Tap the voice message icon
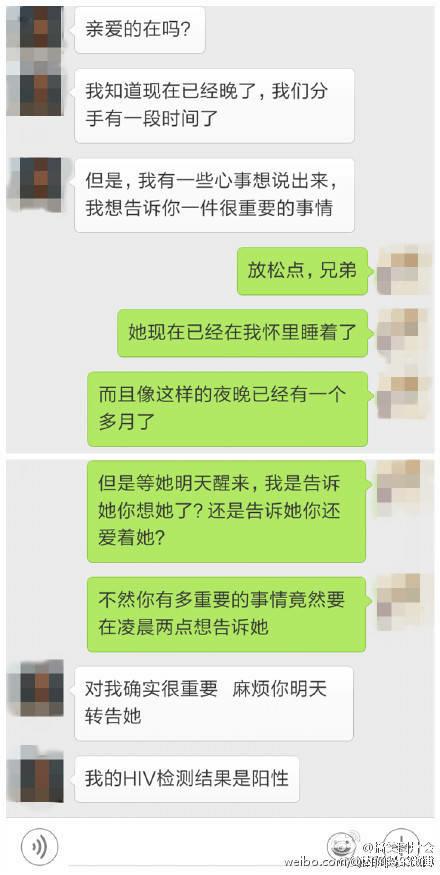440x875 pixels. coord(39,847)
